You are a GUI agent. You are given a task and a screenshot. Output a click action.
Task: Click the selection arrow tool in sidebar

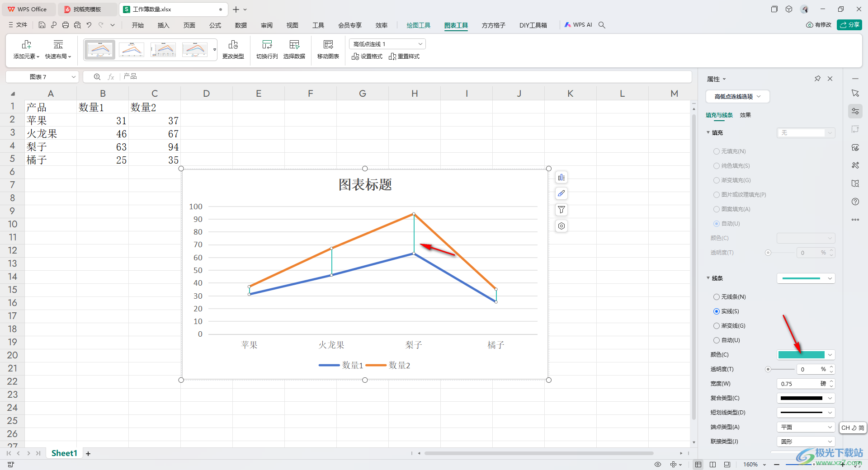855,93
